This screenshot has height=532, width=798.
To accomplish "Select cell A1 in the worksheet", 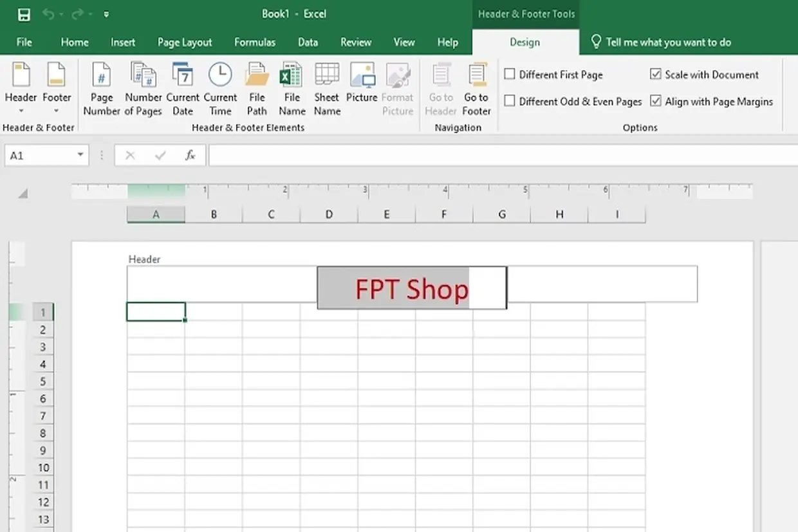I will (x=156, y=311).
